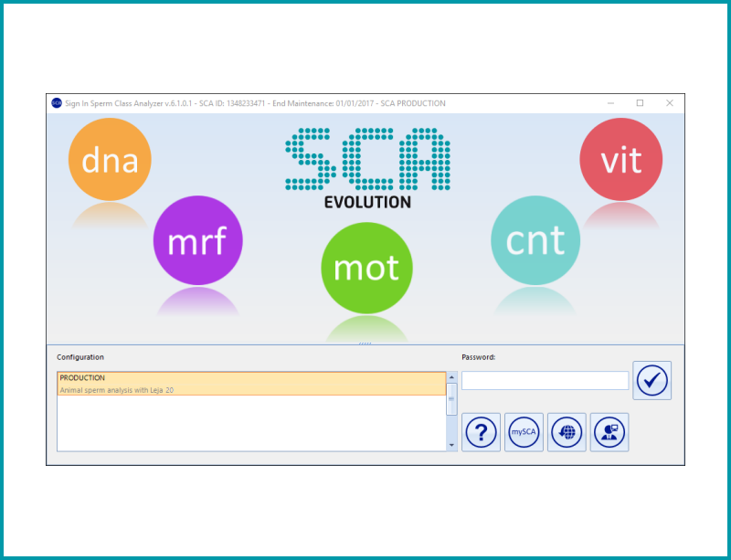The height and width of the screenshot is (560, 731).
Task: Maximize the Sign In window
Action: coord(641,103)
